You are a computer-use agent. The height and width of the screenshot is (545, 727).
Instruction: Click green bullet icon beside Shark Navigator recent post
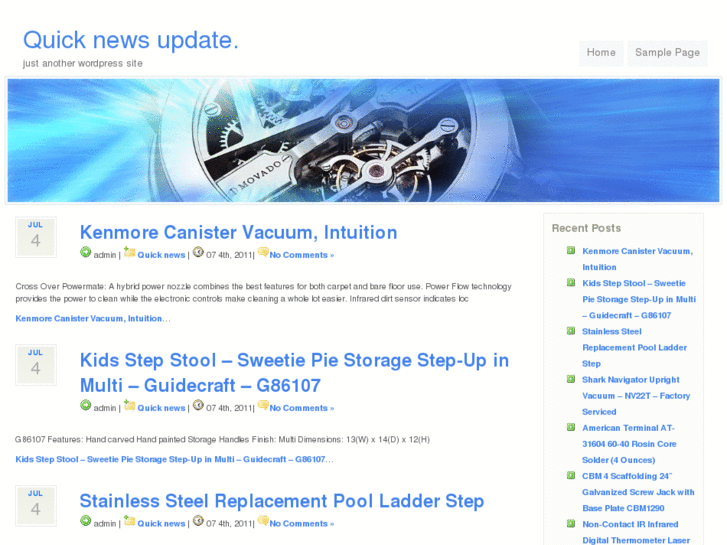coord(571,379)
